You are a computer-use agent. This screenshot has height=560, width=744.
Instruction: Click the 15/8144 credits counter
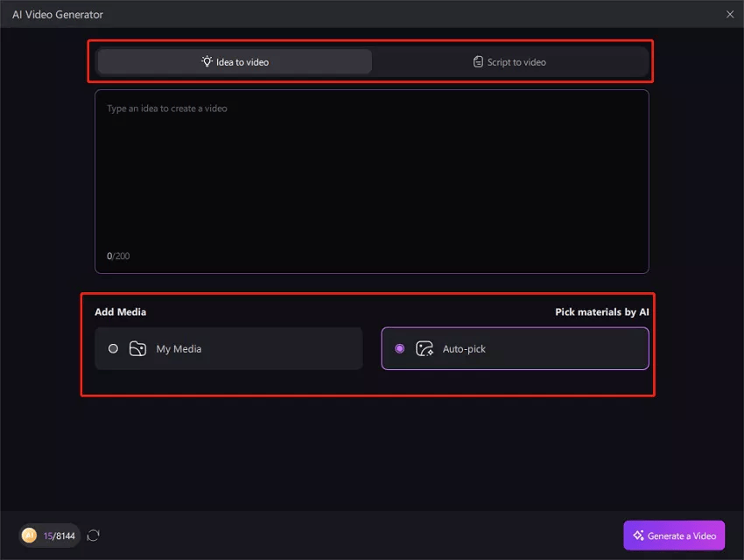[60, 535]
